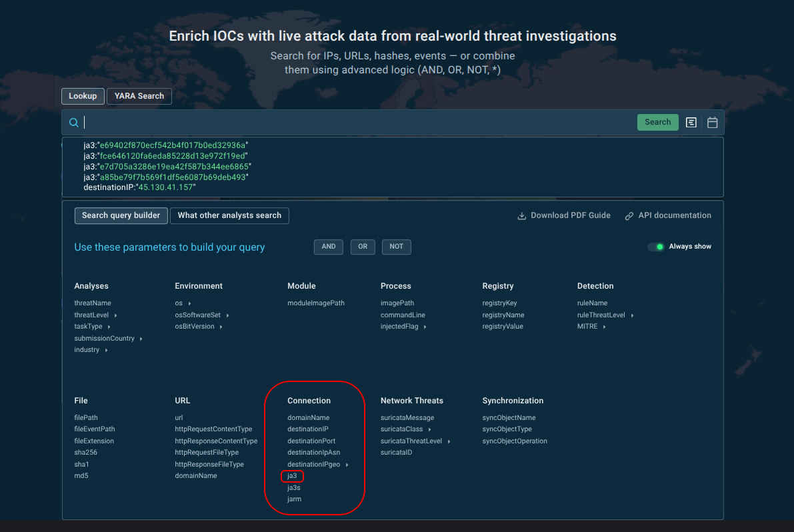The width and height of the screenshot is (794, 532).
Task: Select the Lookup tab
Action: [83, 96]
